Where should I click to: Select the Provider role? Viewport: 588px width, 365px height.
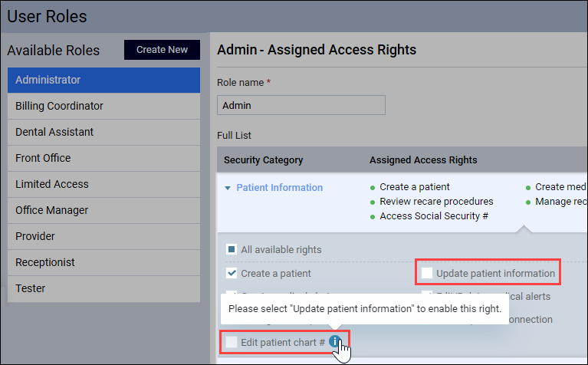coord(103,236)
